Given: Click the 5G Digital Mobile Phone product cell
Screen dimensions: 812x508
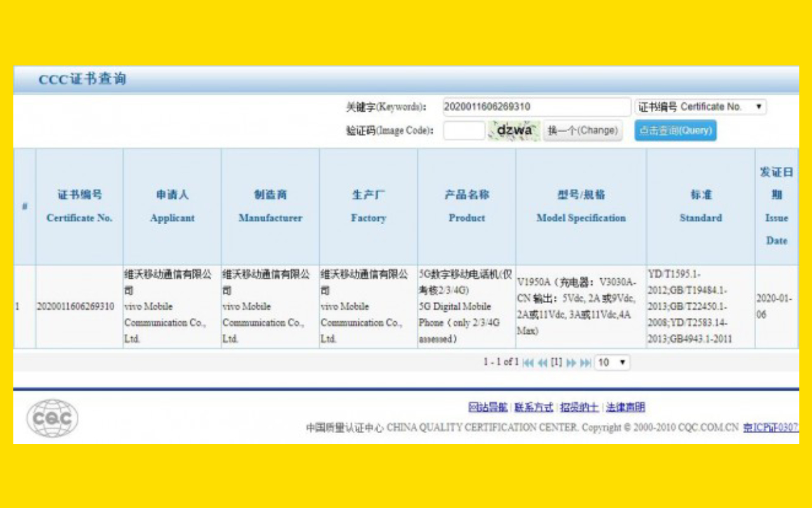Looking at the screenshot, I should click(467, 307).
